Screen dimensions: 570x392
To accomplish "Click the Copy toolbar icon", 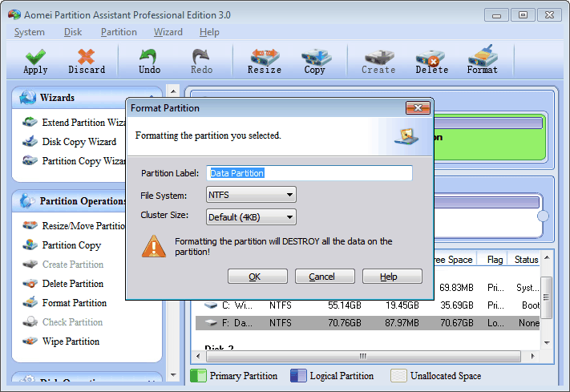I will point(316,57).
